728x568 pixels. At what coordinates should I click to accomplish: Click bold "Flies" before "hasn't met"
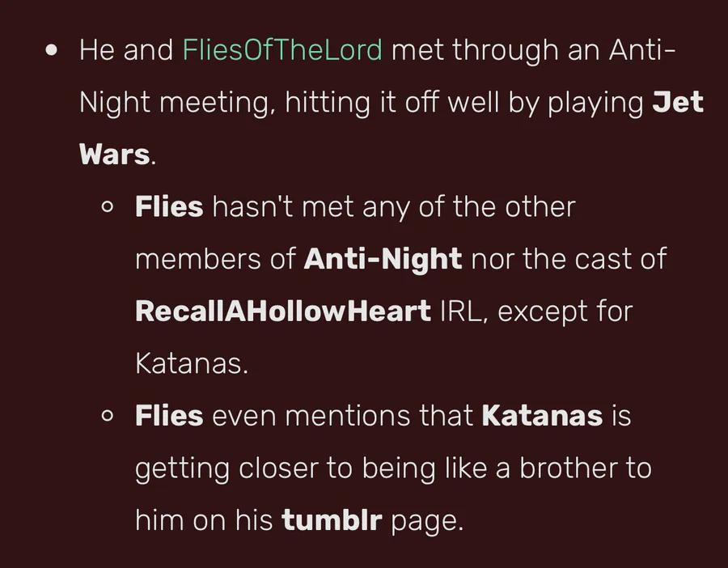pos(169,207)
